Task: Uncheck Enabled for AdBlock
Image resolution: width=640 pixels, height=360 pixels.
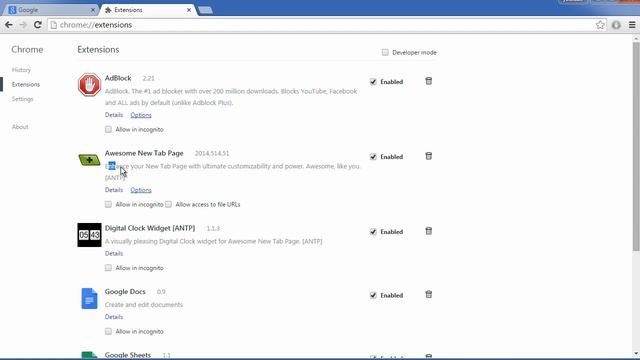Action: click(373, 82)
